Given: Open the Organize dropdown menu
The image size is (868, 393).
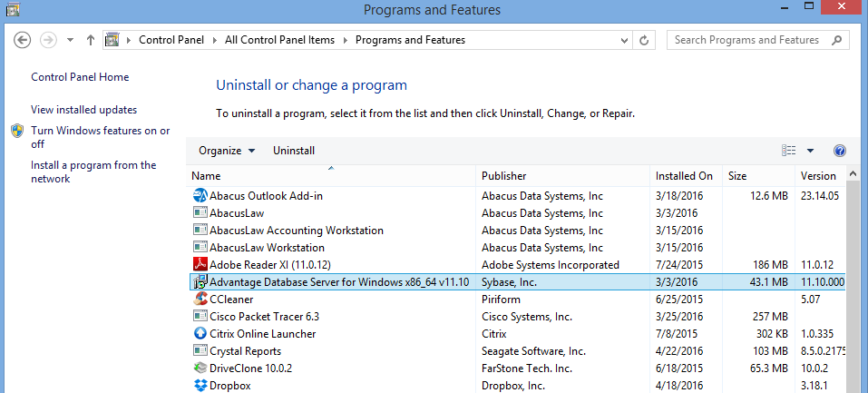Looking at the screenshot, I should 227,151.
